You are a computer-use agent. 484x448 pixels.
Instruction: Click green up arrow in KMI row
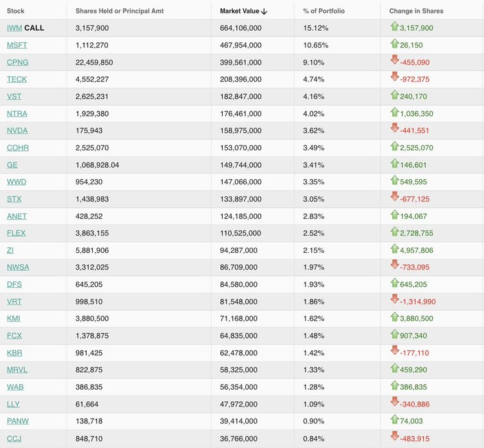tap(394, 317)
